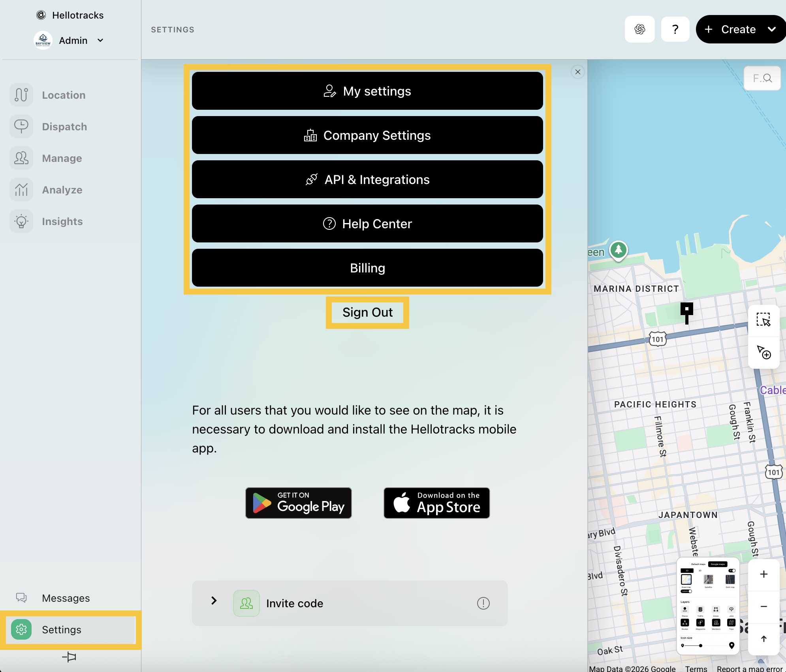
Task: Open API & Integrations settings
Action: [367, 179]
